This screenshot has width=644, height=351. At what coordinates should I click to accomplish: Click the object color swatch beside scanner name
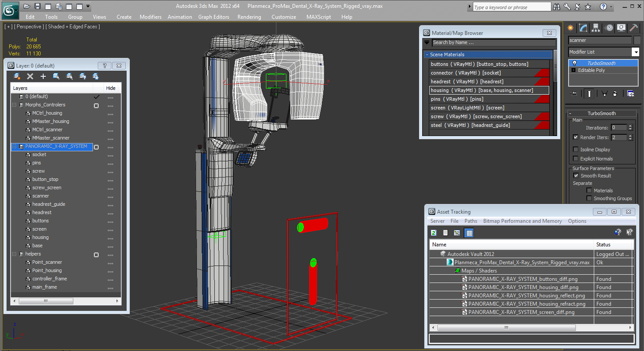tap(637, 40)
